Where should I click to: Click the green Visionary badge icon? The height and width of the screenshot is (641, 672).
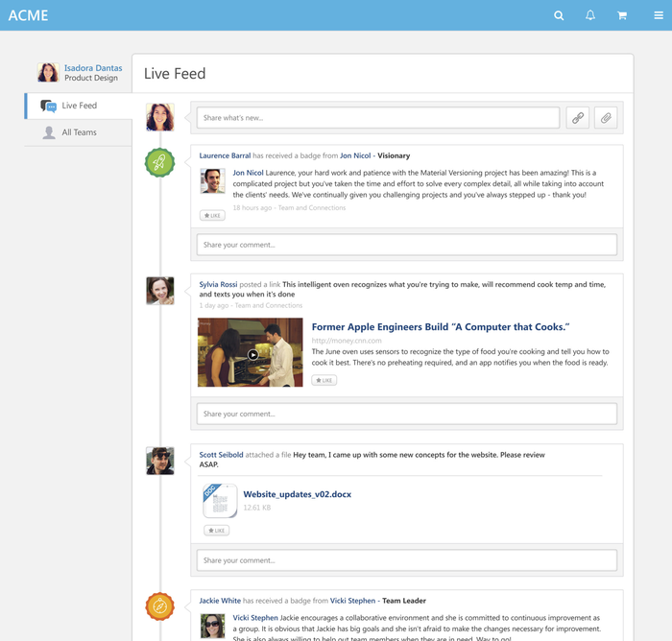159,163
